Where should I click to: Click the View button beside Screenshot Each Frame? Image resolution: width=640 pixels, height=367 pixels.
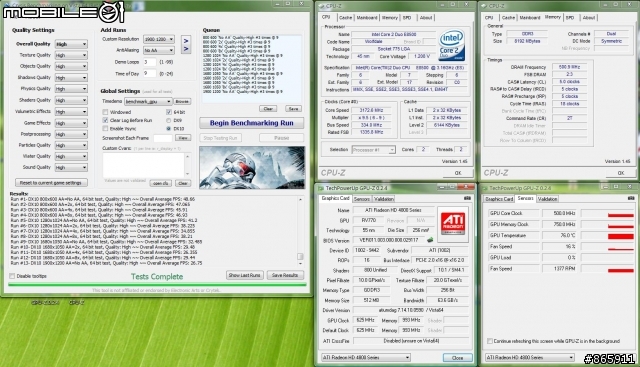pyautogui.click(x=183, y=138)
